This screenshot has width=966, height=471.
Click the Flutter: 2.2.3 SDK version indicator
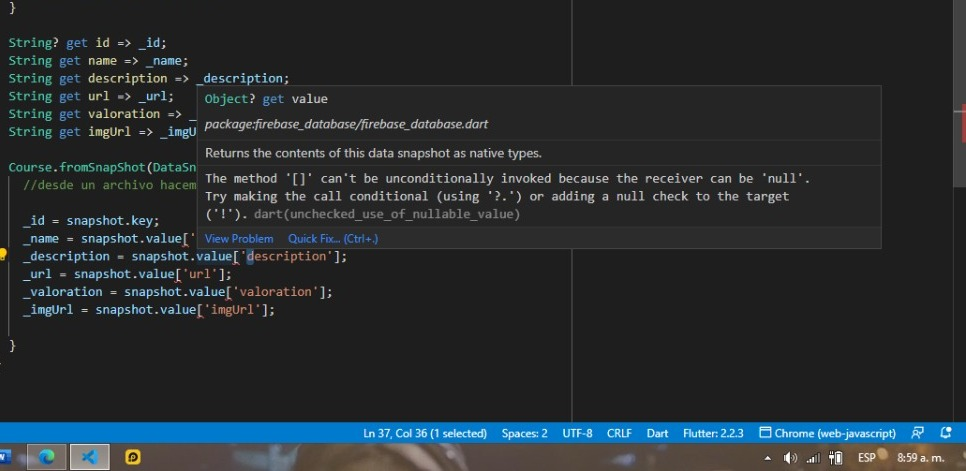tap(713, 433)
